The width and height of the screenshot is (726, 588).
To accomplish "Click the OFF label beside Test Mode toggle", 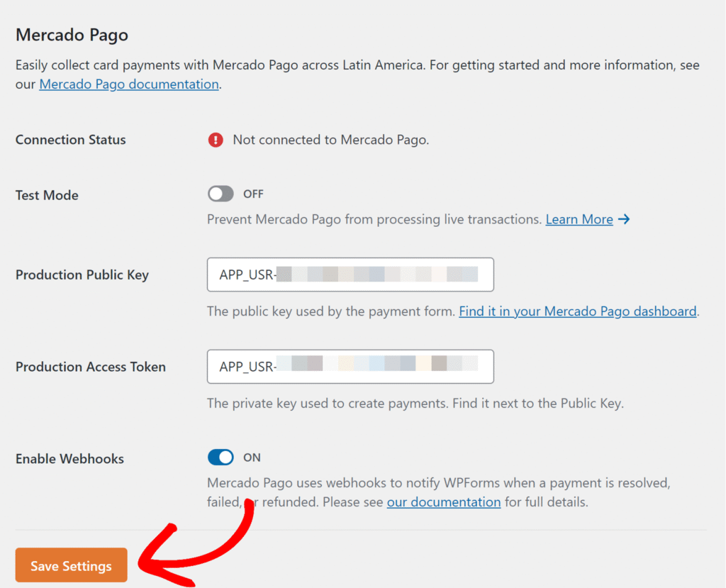I will point(253,194).
